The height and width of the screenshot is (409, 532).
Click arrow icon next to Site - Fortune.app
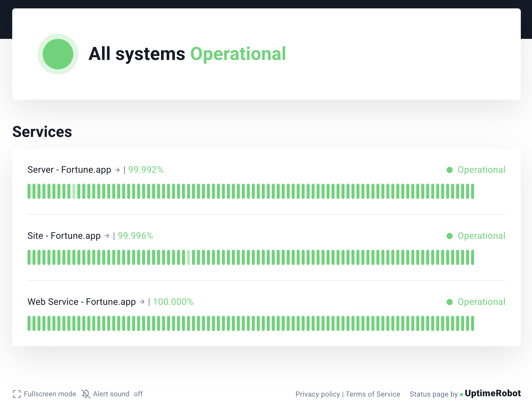[x=107, y=236]
